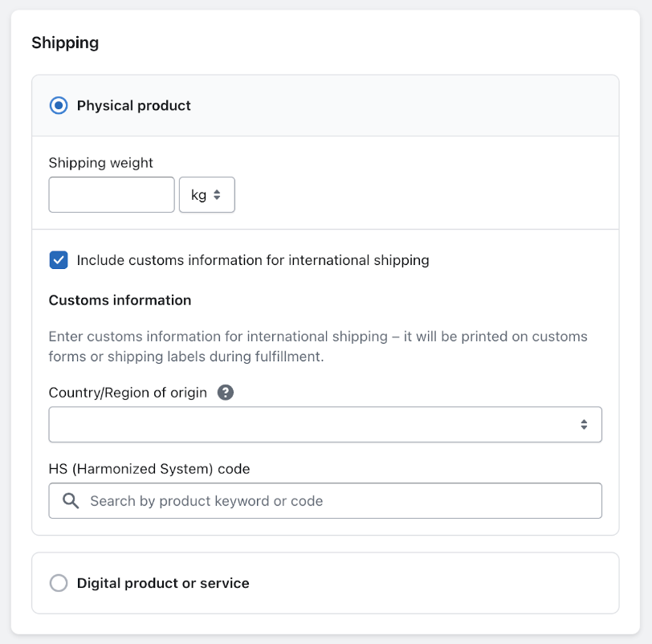Click the disclosure arrows on Country/Region dropdown

[585, 424]
